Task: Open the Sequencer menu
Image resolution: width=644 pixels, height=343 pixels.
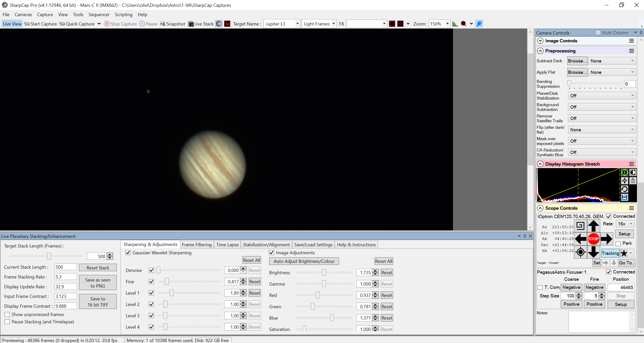Action: 99,14
